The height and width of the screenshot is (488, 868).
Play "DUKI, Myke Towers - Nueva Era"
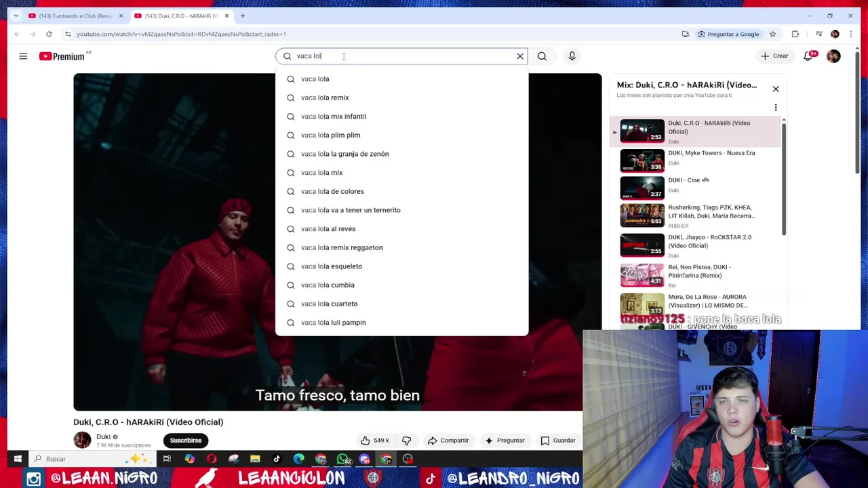(x=695, y=161)
